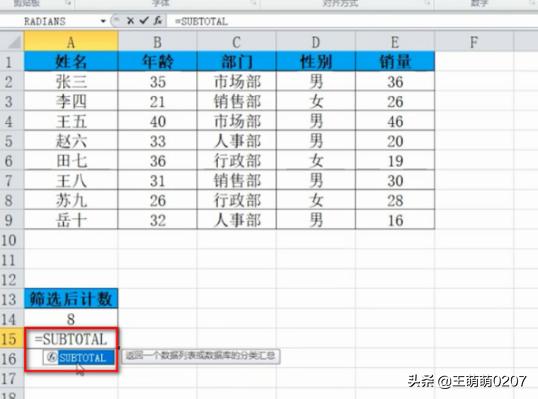
Task: Select column B header
Action: tap(157, 42)
